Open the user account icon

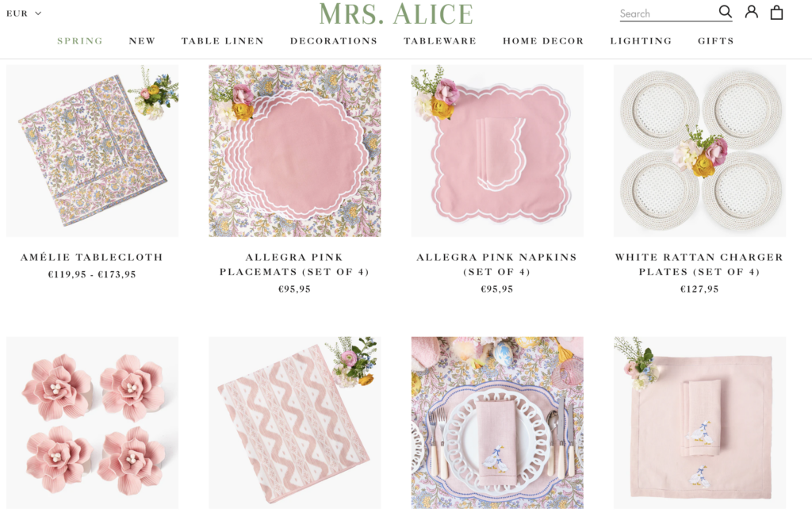click(752, 12)
